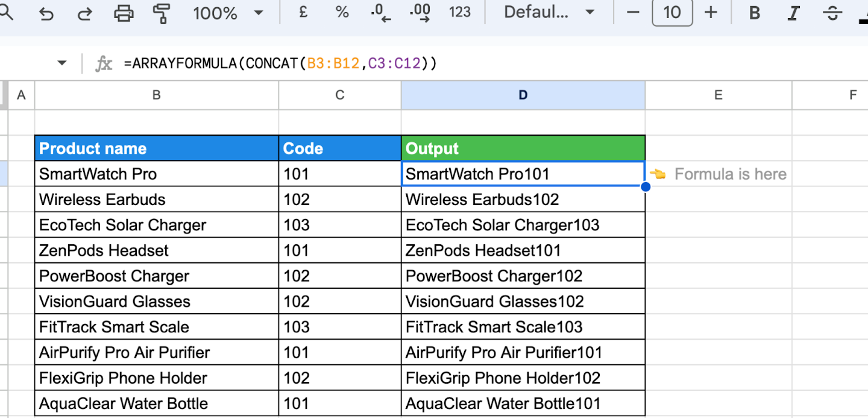Open the 123 number format menu

point(460,13)
